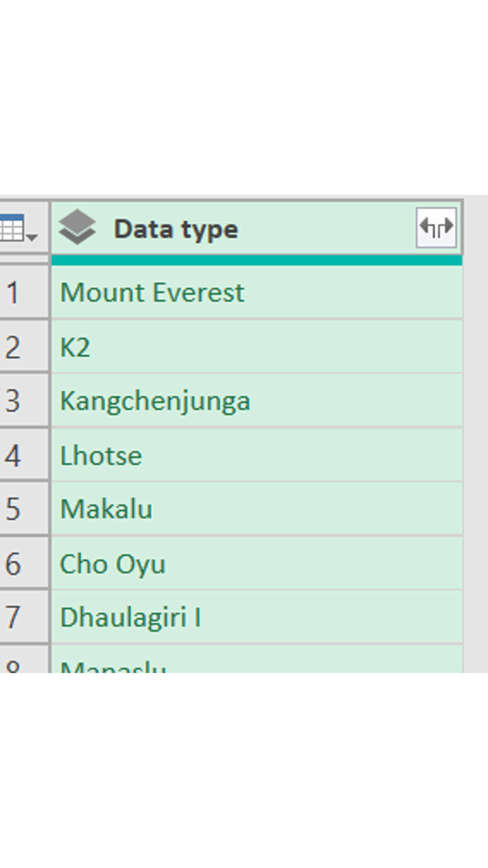Click the Makalu cell
Viewport: 488px width, 868px height.
257,509
